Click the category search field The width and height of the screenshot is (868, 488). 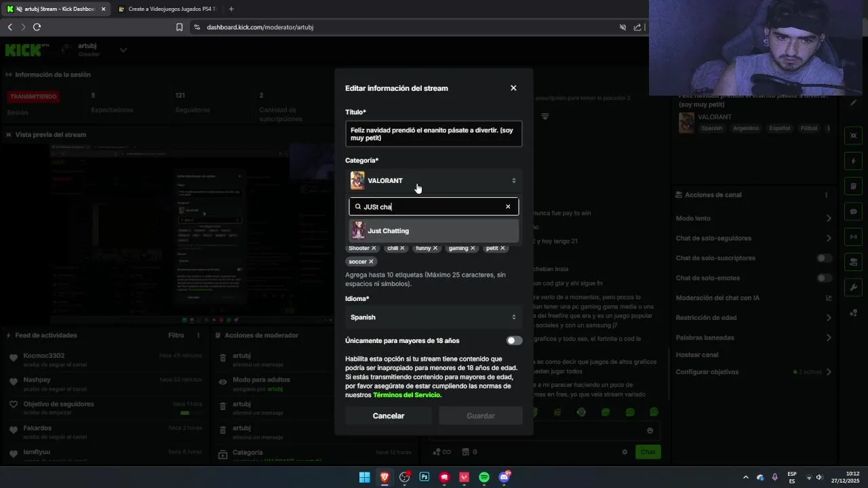[433, 207]
